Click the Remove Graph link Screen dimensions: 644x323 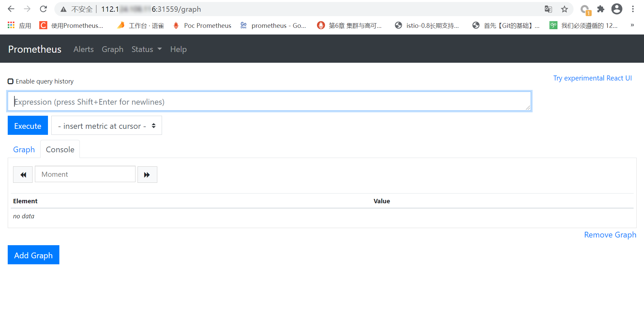pyautogui.click(x=610, y=235)
